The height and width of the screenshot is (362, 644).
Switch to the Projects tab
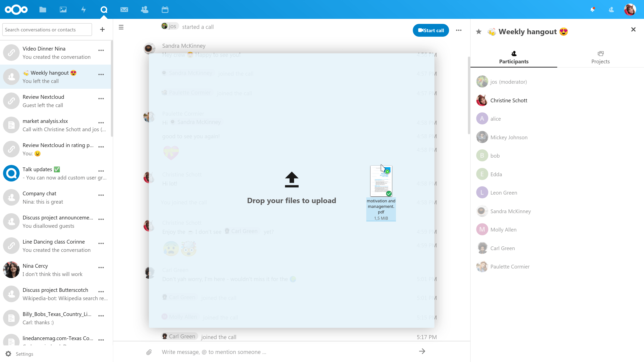coord(600,58)
